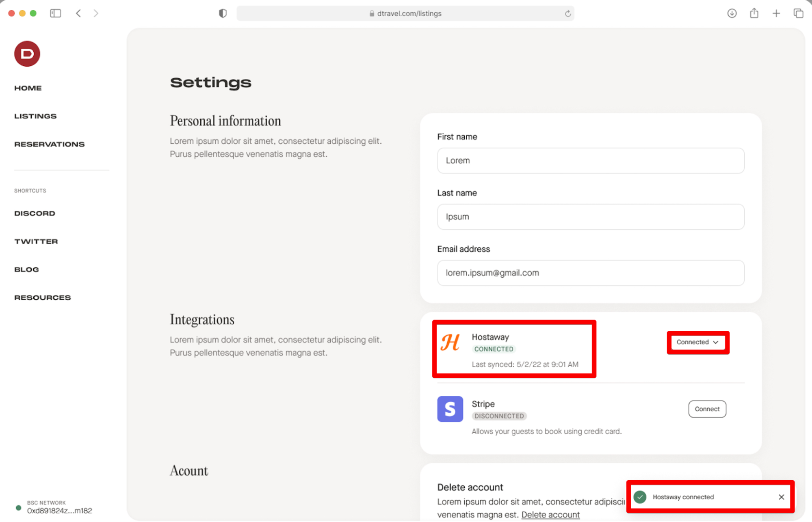Click the Integrations section heading
The width and height of the screenshot is (812, 522).
[202, 319]
